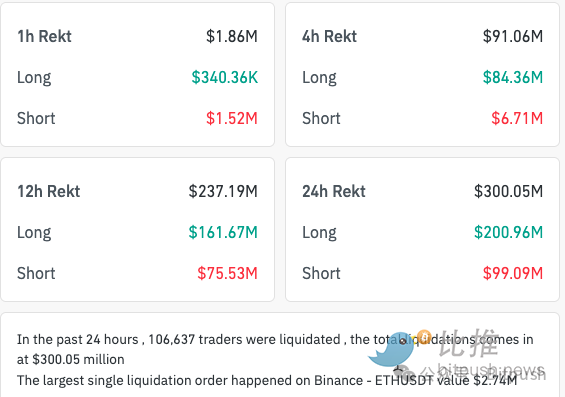
Task: Click the Binance ETHUSDT largest liquidation text
Action: tap(267, 380)
